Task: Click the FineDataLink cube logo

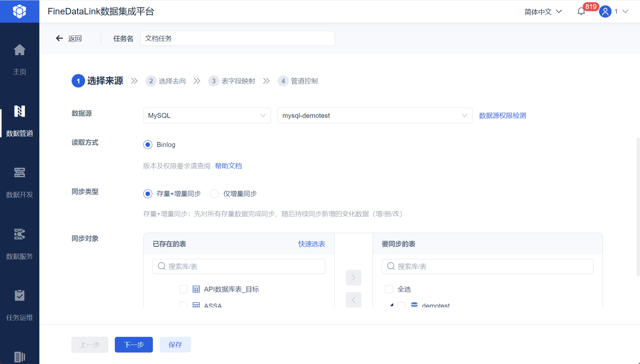Action: [20, 11]
